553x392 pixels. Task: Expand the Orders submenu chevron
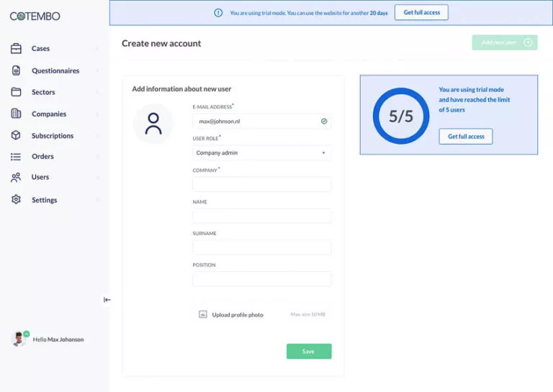(x=97, y=156)
